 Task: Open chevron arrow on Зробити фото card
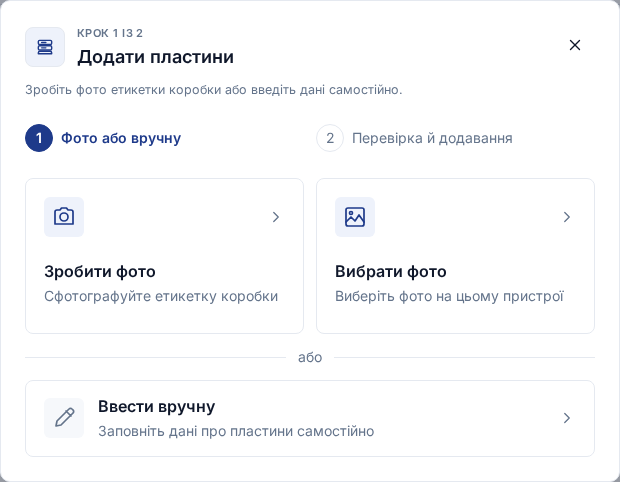pyautogui.click(x=276, y=217)
